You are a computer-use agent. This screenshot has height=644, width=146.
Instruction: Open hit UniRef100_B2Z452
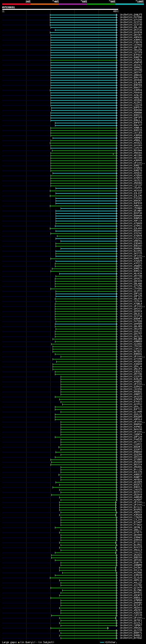tap(131, 251)
